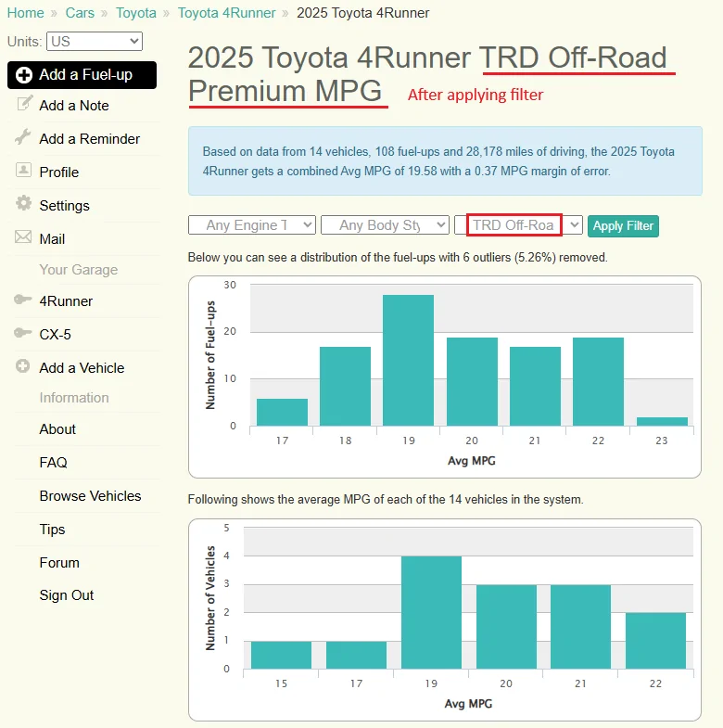Open the FAQ page link
This screenshot has width=723, height=728.
(54, 463)
